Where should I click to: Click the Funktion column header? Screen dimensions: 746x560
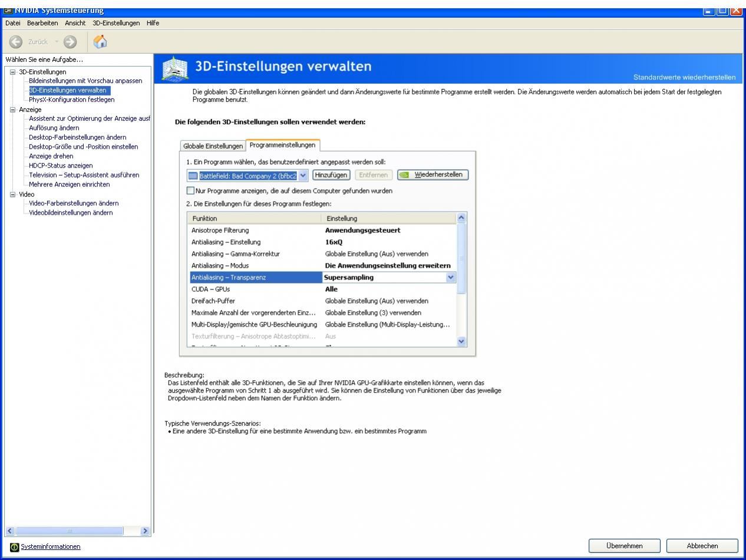click(253, 219)
